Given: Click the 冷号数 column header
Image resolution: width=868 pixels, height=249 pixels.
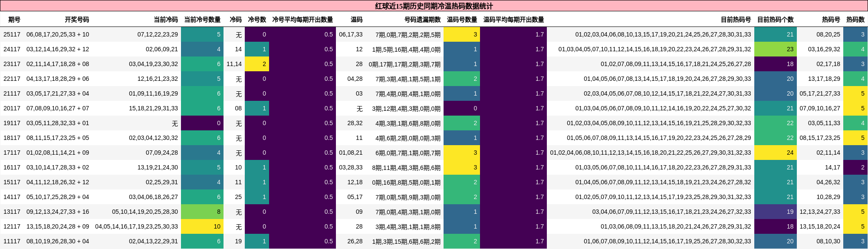Looking at the screenshot, I should [257, 20].
